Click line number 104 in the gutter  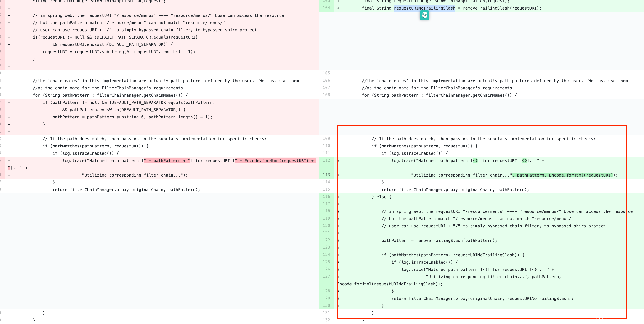pos(326,8)
